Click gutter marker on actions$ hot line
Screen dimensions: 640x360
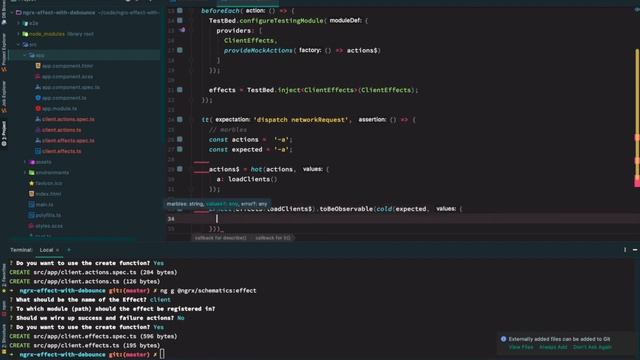point(180,169)
